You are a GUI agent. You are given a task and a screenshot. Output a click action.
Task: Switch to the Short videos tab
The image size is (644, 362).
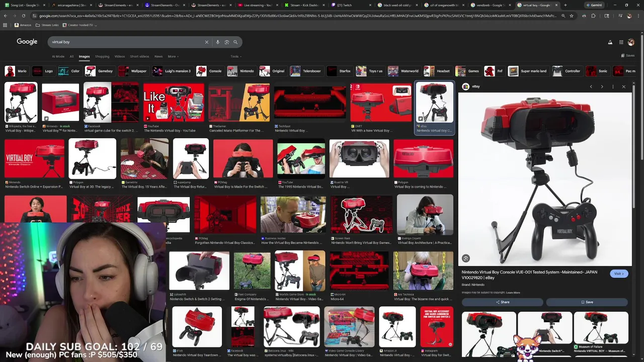pos(139,56)
